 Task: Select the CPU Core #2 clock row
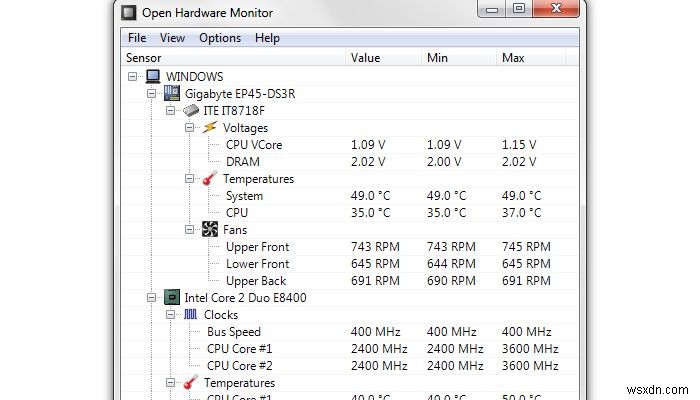point(350,366)
